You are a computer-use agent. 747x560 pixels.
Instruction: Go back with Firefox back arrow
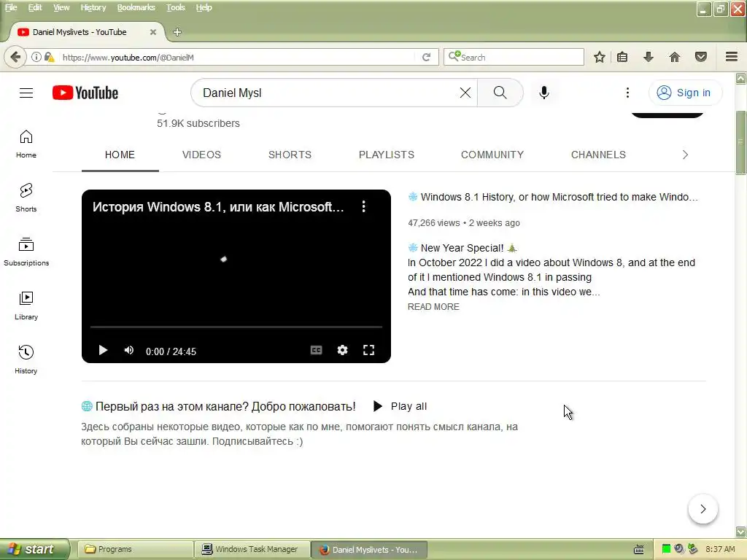point(15,57)
